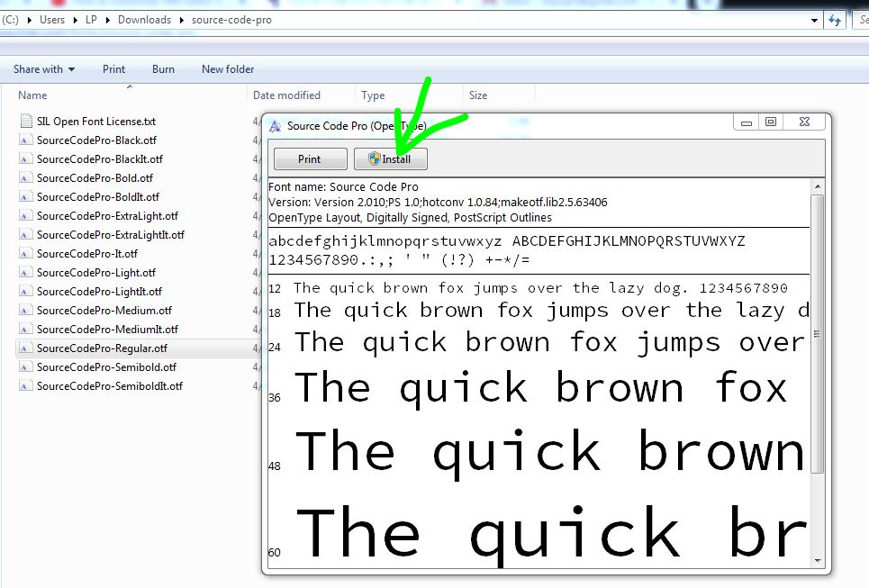This screenshot has width=869, height=588.
Task: Select the SourceCodePro-Semibold.otf file name
Action: 106,366
